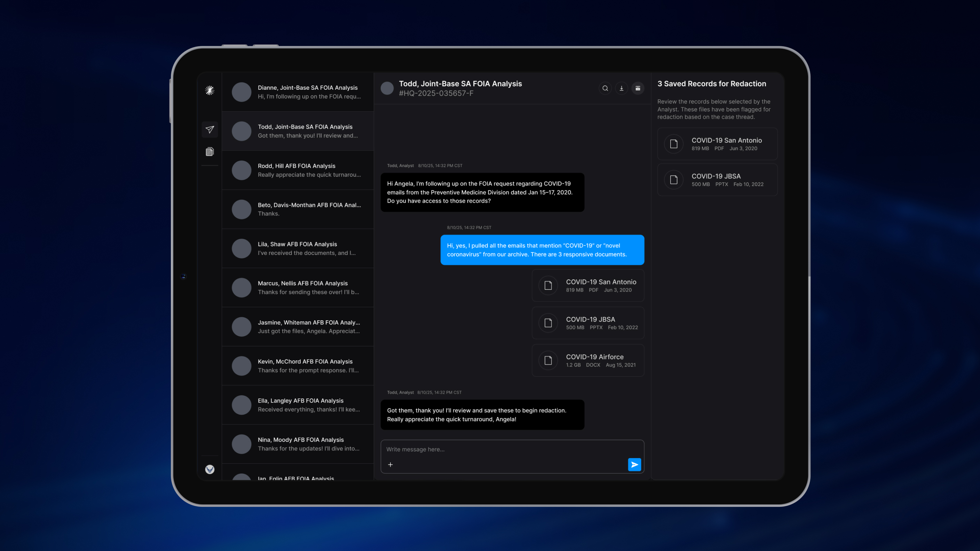Select the Todd, Joint-Base SA conversation in the list
Screen dimensions: 980x551
pyautogui.click(x=298, y=131)
